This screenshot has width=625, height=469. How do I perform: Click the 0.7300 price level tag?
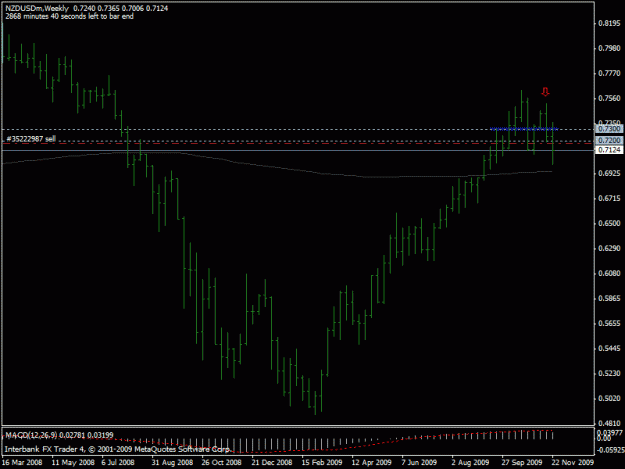pos(609,129)
